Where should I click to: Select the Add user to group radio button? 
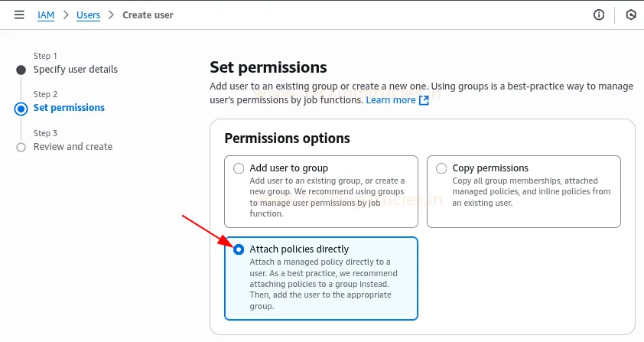(239, 168)
